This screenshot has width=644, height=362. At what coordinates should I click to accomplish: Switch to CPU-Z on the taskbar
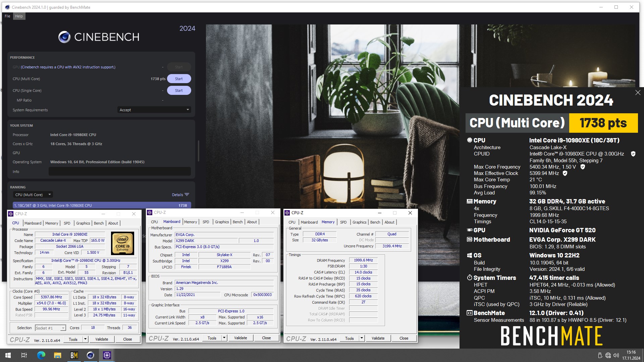click(107, 355)
